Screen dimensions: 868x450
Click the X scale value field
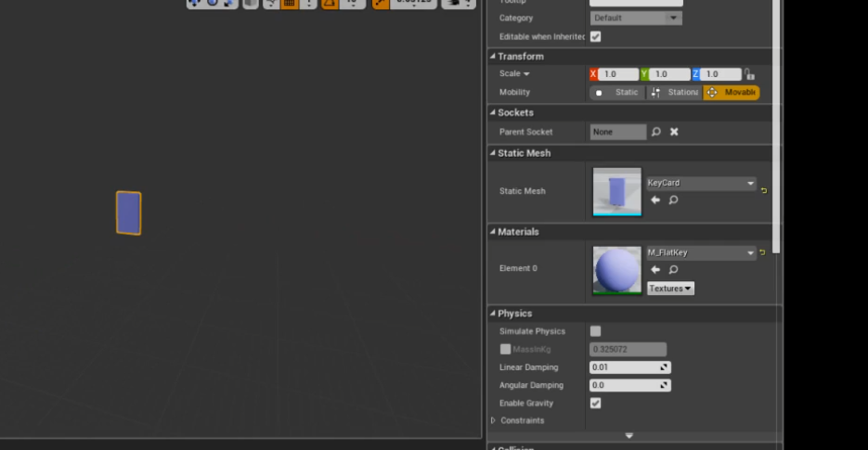click(x=617, y=74)
